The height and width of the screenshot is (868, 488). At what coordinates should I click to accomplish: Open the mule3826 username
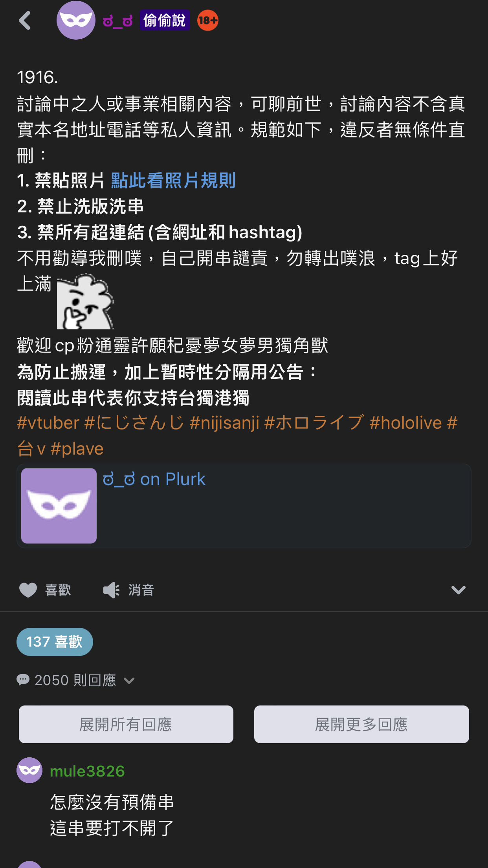(x=87, y=771)
